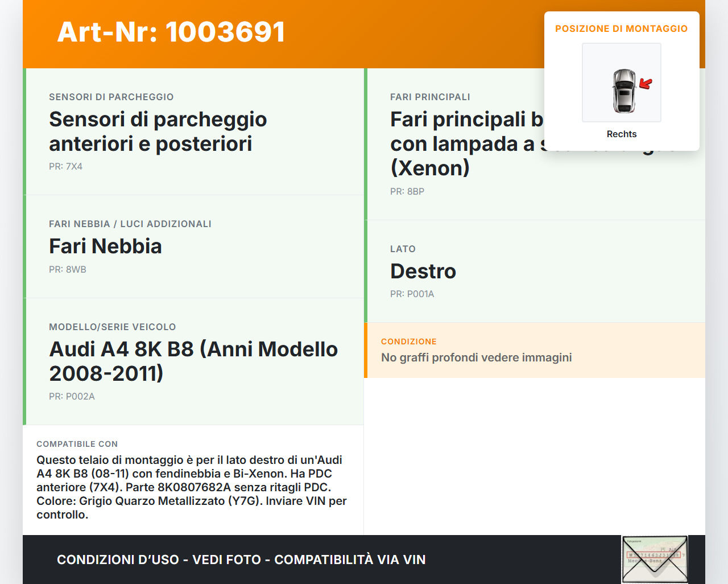Expand the CONDIZIONE section
The image size is (728, 584).
[x=535, y=350]
